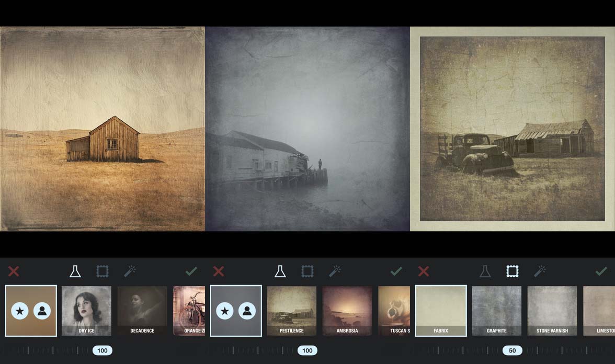Tap the magic wand icon in middle panel
Viewport: 615px width, 364px height.
pos(335,271)
